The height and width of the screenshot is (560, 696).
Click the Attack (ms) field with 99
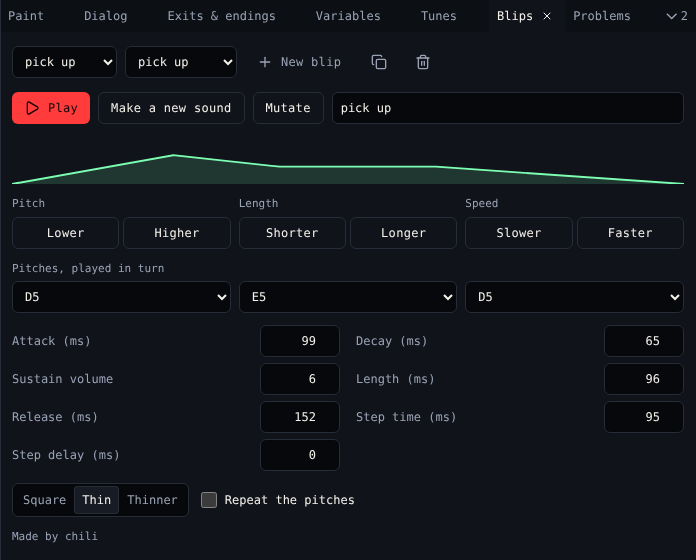[x=300, y=341]
